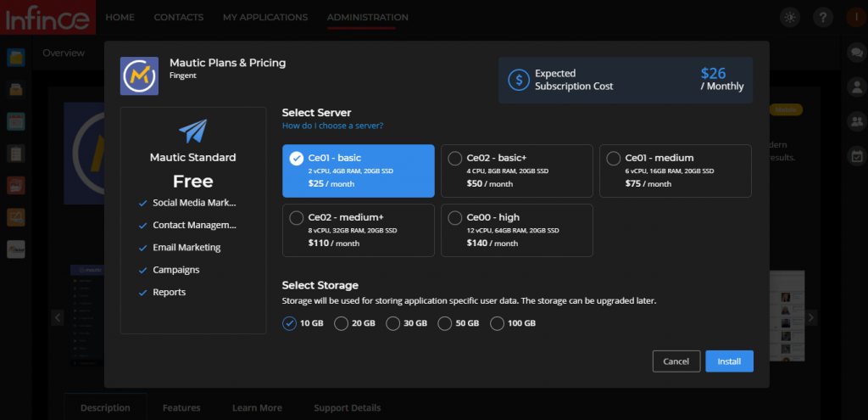
Task: Open 'How do I choose a server?' link
Action: click(332, 126)
